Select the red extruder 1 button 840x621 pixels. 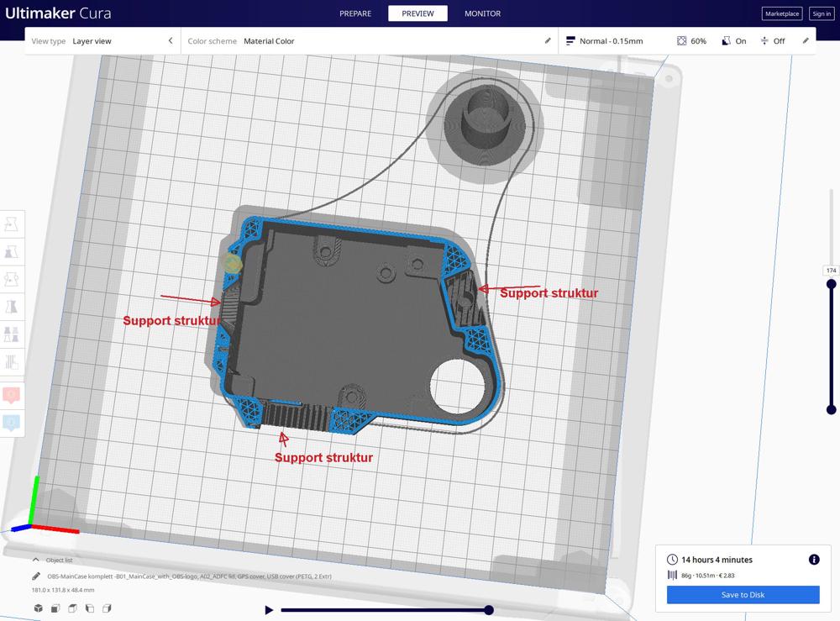pyautogui.click(x=12, y=394)
